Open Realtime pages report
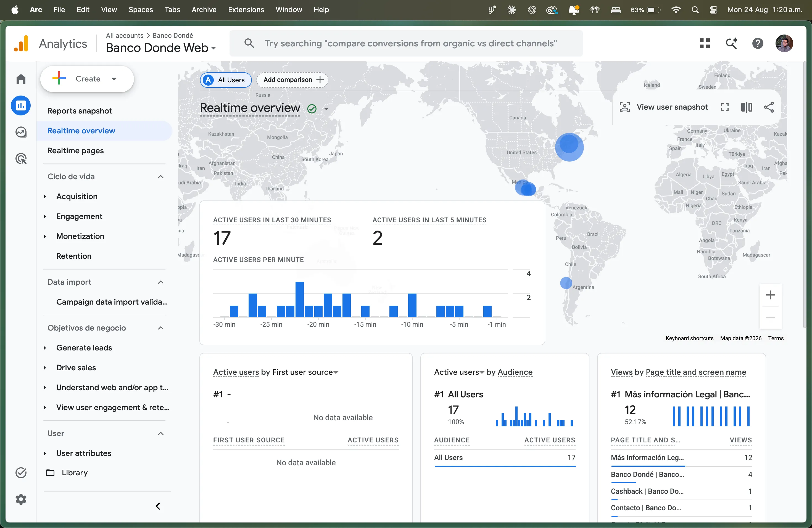 (75, 151)
